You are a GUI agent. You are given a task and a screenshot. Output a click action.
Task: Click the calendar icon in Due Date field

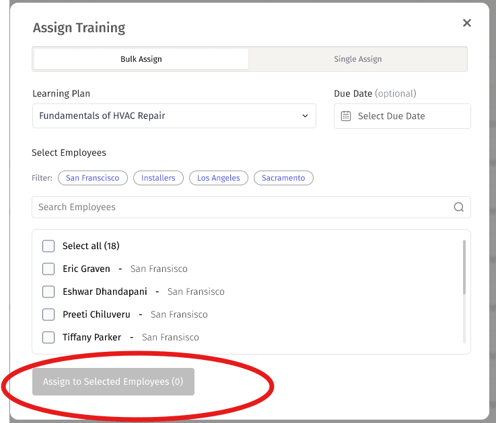(346, 116)
